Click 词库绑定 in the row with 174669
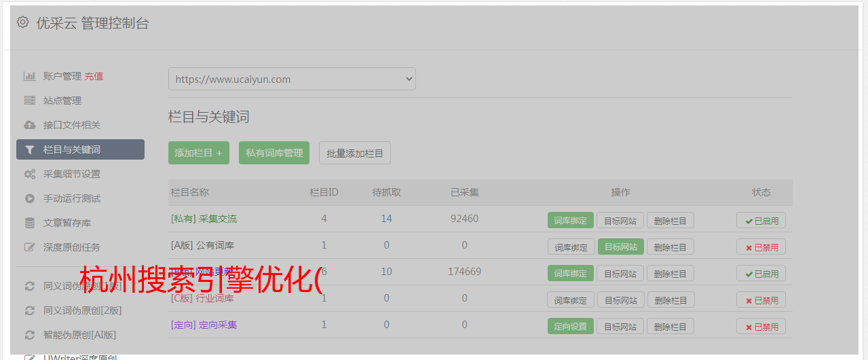This screenshot has width=868, height=360. (571, 273)
